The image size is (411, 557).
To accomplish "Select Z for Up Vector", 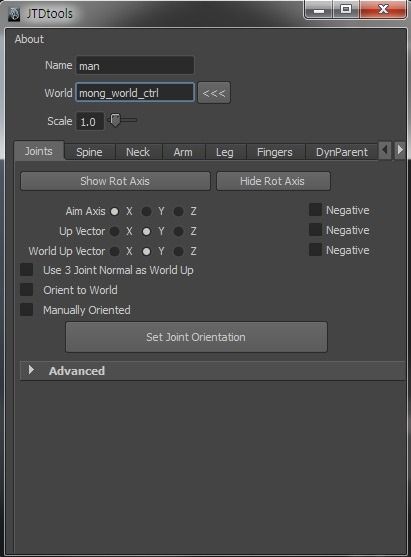I will point(178,232).
